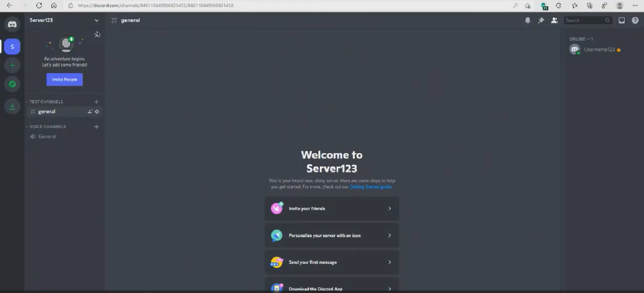Screen dimensions: 644x293
Task: Click the Download Apps icon in sidebar
Action: [x=12, y=106]
